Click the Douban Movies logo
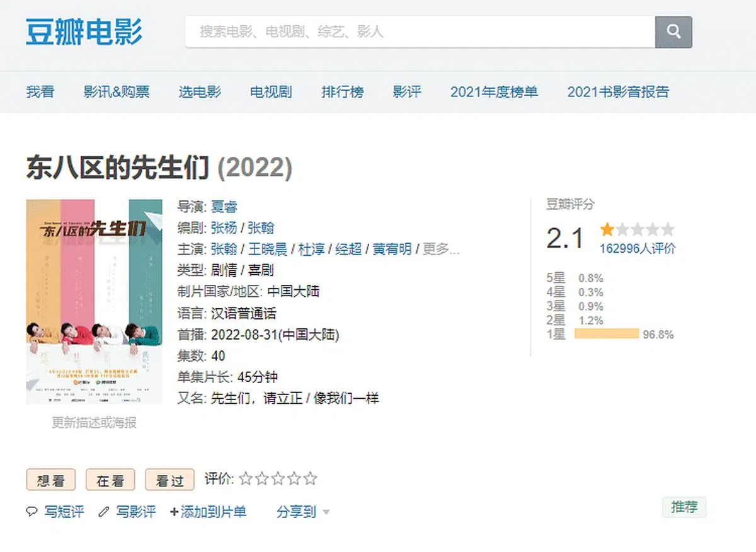Viewport: 756px width, 552px height. coord(84,32)
